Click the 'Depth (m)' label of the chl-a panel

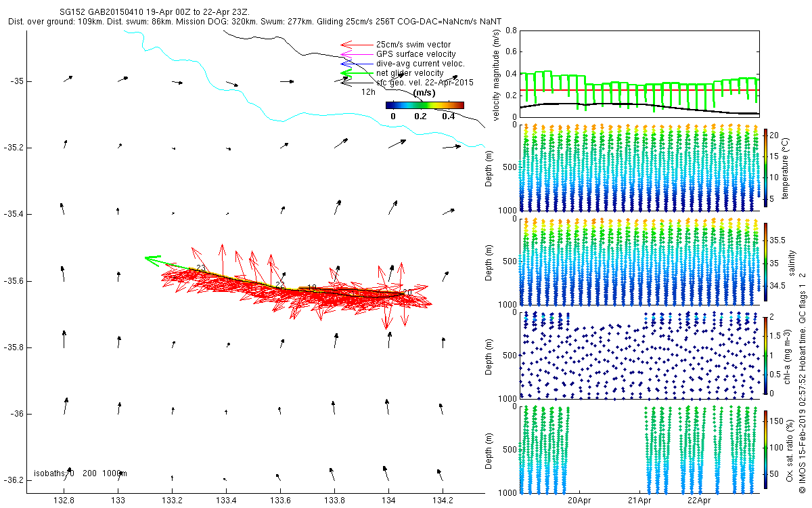tap(490, 356)
